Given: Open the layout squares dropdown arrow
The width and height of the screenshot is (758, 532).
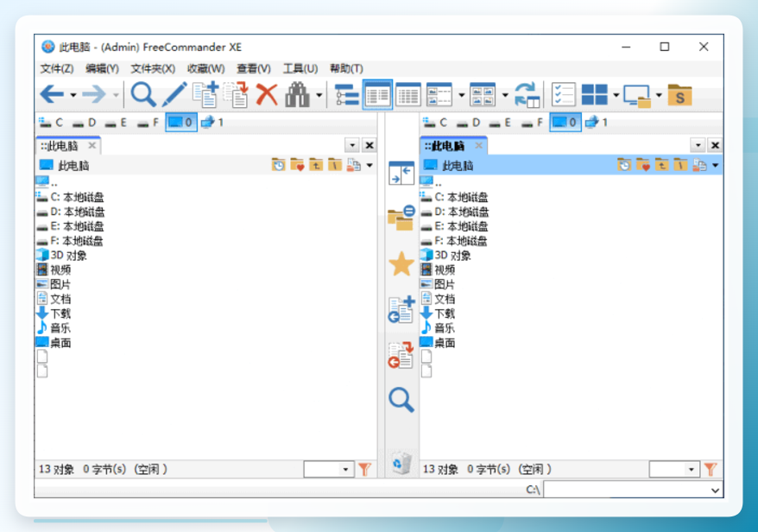Looking at the screenshot, I should pyautogui.click(x=616, y=95).
